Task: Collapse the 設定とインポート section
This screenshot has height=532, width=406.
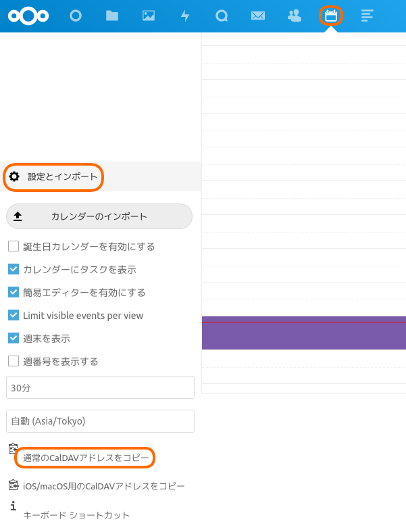Action: click(x=54, y=177)
